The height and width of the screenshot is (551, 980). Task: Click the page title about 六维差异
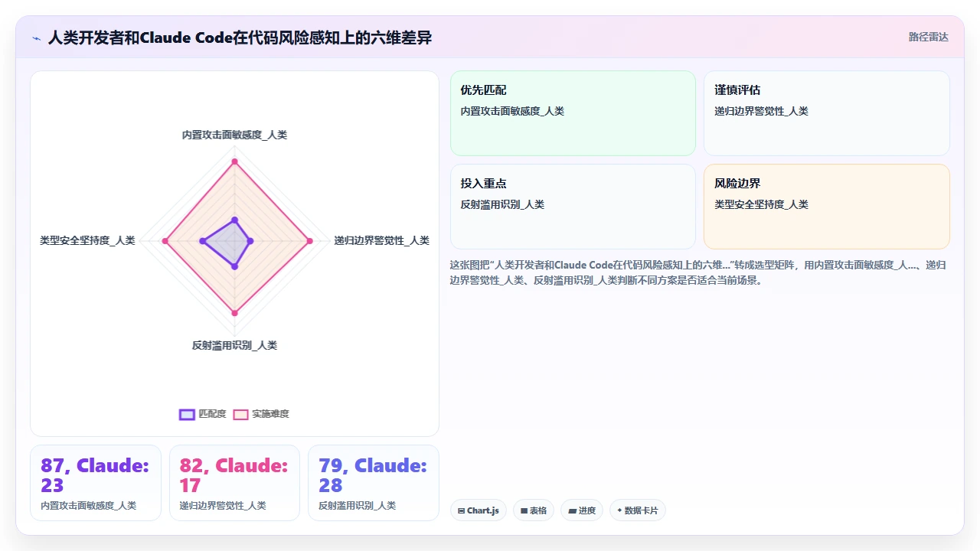[240, 37]
